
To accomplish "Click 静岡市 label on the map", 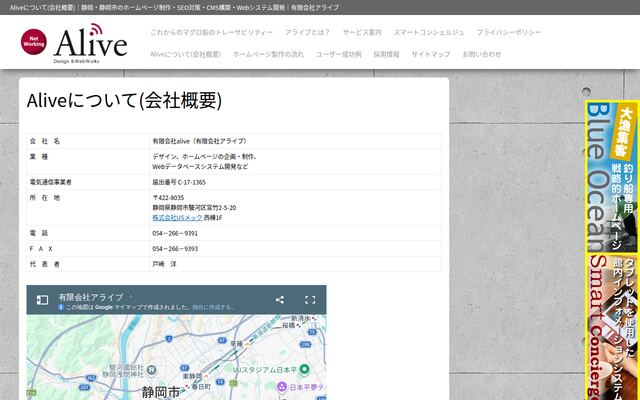I will point(161,392).
